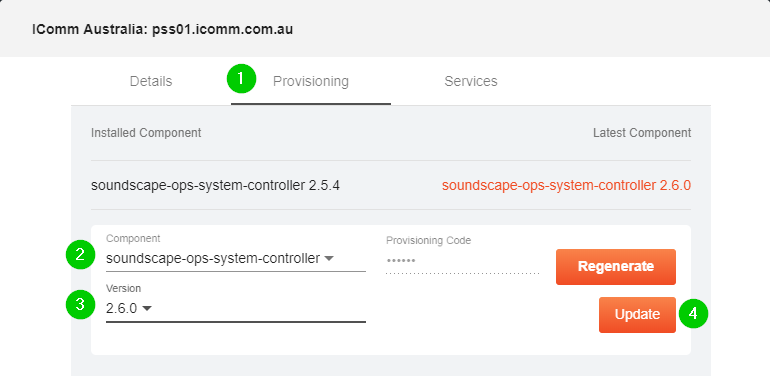Click the Installed Component column header
This screenshot has width=770, height=376.
coord(146,133)
